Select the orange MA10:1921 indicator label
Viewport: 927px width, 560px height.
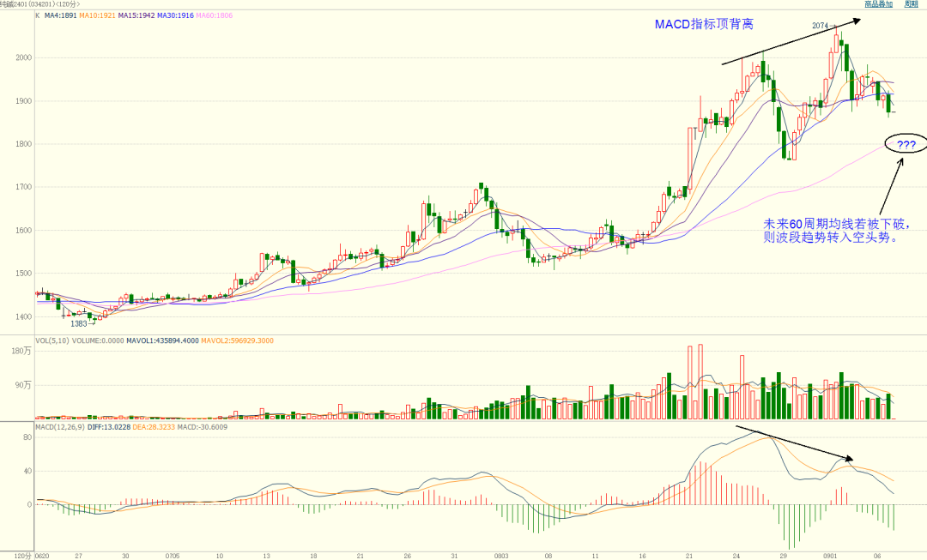click(x=98, y=15)
